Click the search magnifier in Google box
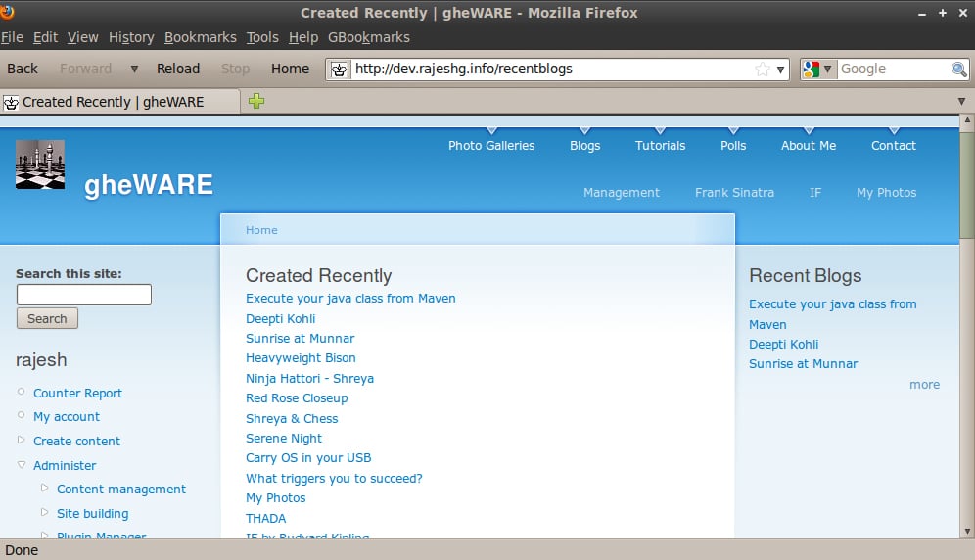 [x=959, y=70]
